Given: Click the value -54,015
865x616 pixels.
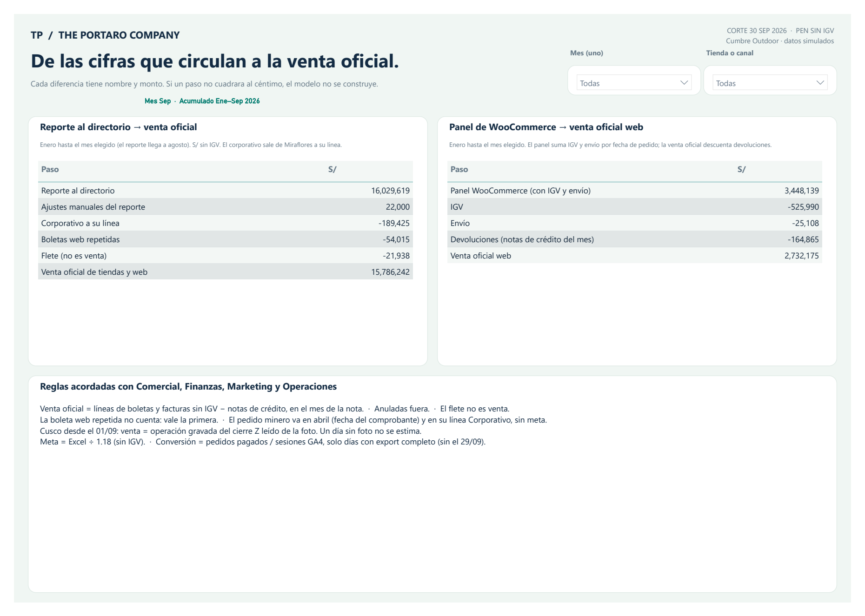Looking at the screenshot, I should [396, 239].
